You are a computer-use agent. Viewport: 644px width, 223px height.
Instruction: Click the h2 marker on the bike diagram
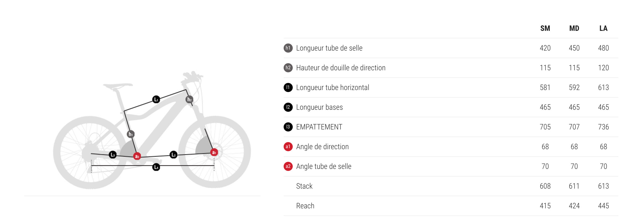click(189, 99)
